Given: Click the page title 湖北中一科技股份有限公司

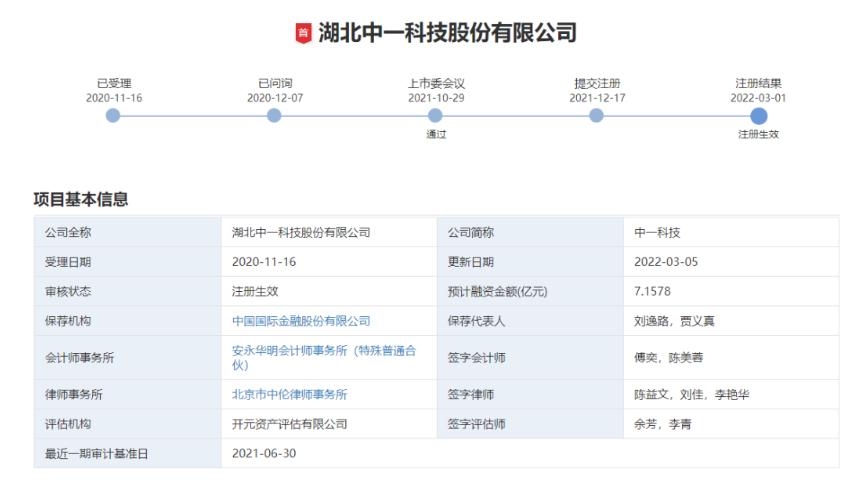Looking at the screenshot, I should [x=447, y=33].
